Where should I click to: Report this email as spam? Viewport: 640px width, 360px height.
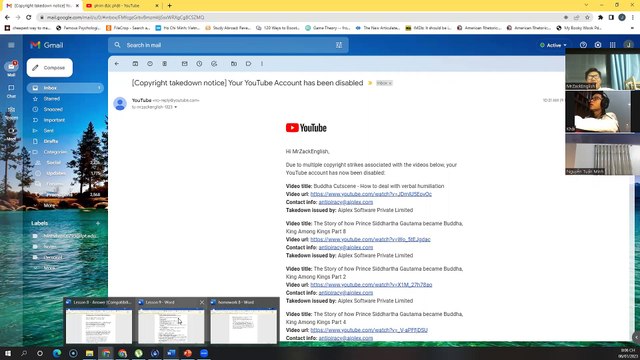(x=150, y=64)
